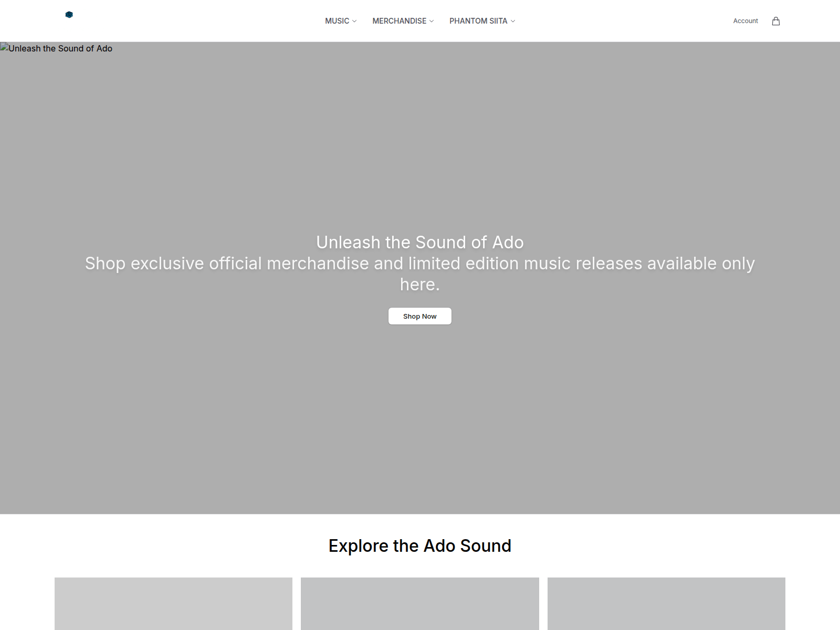Expand the chevron next to MERCHANDISE
Screen dimensions: 840x630
[432, 21]
